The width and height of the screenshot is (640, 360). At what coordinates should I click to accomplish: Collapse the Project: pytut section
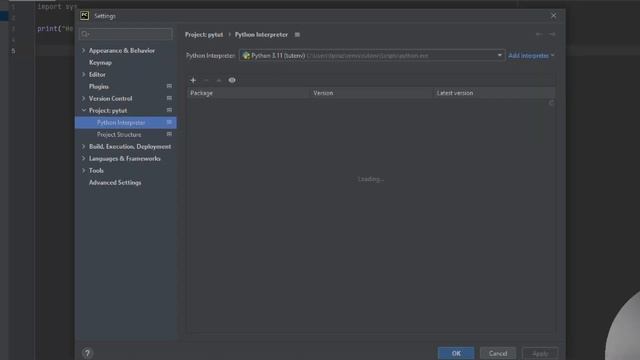83,110
